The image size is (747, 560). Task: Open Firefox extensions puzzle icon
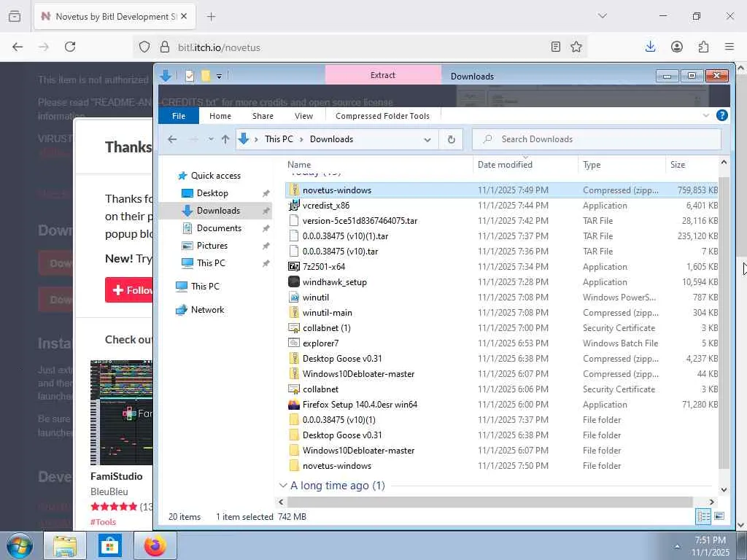[x=703, y=47]
